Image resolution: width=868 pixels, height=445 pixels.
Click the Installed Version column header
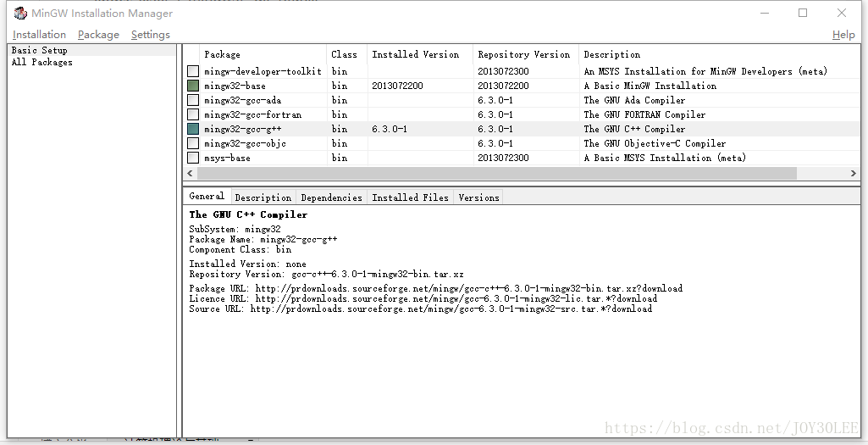click(420, 54)
